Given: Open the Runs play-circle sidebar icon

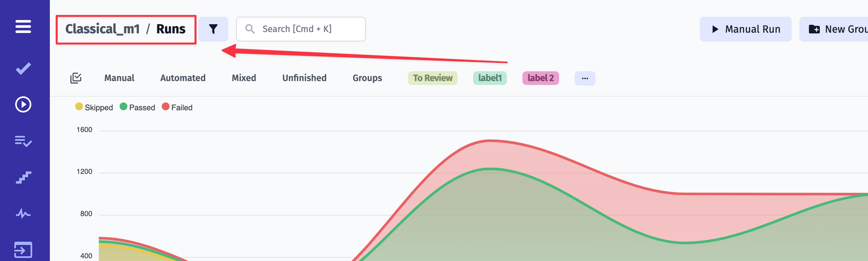Looking at the screenshot, I should click(x=23, y=105).
